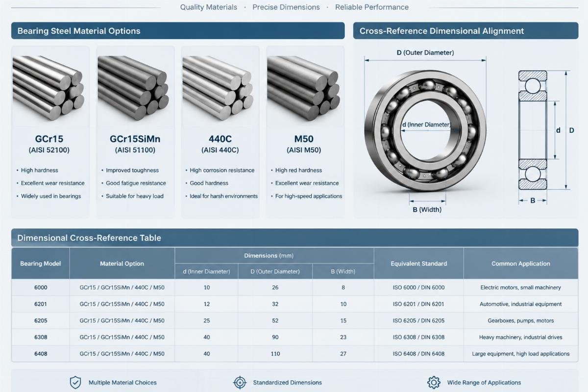Click bearing model 6000 cell

41,288
